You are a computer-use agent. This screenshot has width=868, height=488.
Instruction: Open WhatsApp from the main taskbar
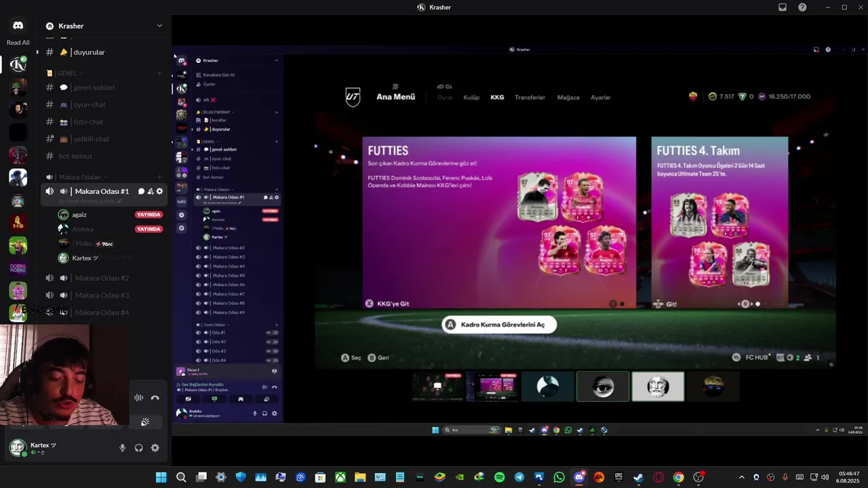tap(559, 477)
